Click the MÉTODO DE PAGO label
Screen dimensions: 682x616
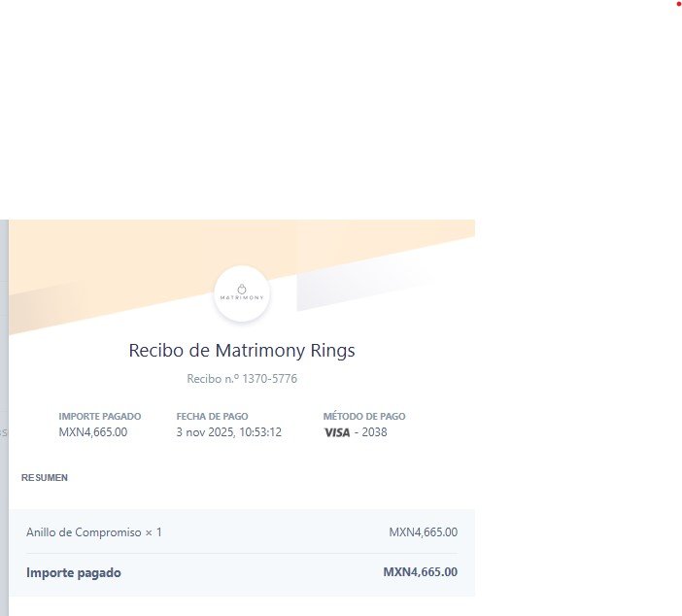[x=364, y=417]
